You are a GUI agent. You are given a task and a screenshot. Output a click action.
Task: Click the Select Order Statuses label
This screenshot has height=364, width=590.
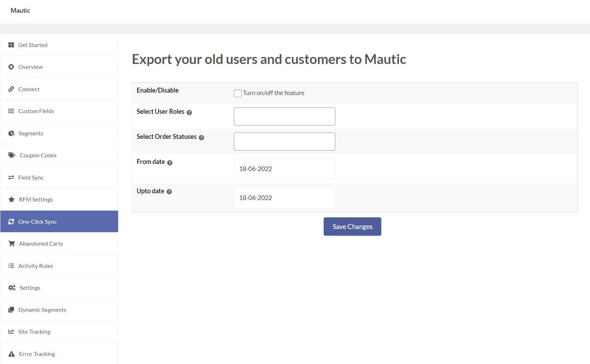[166, 137]
